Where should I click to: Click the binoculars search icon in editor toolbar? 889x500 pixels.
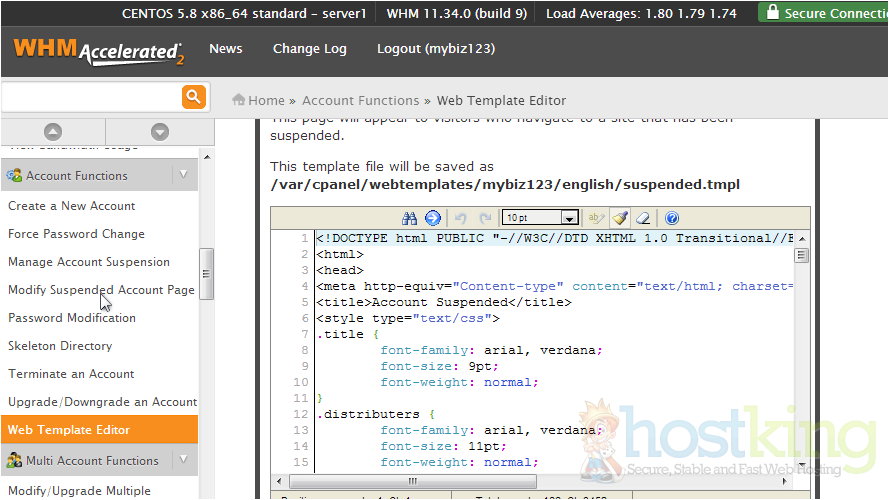(x=409, y=218)
